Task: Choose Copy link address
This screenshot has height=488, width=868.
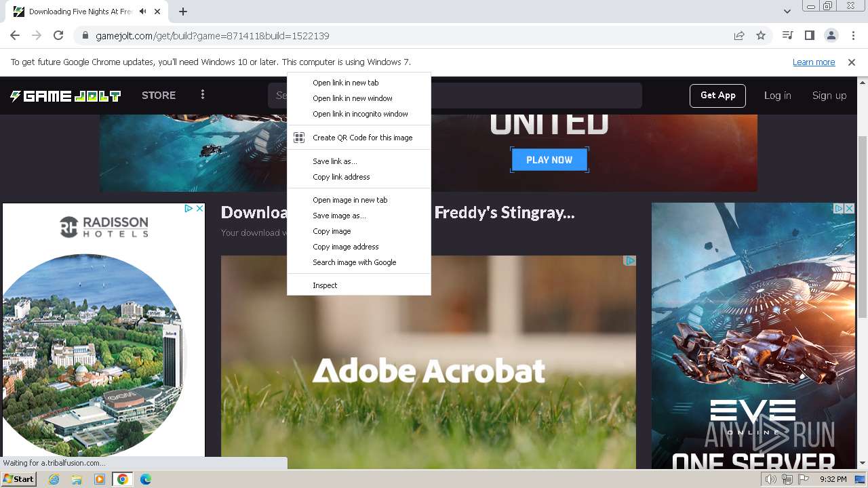Action: coord(359,177)
